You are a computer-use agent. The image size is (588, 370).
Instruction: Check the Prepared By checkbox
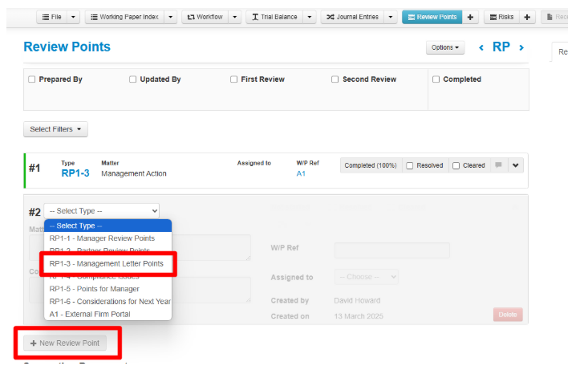click(32, 79)
